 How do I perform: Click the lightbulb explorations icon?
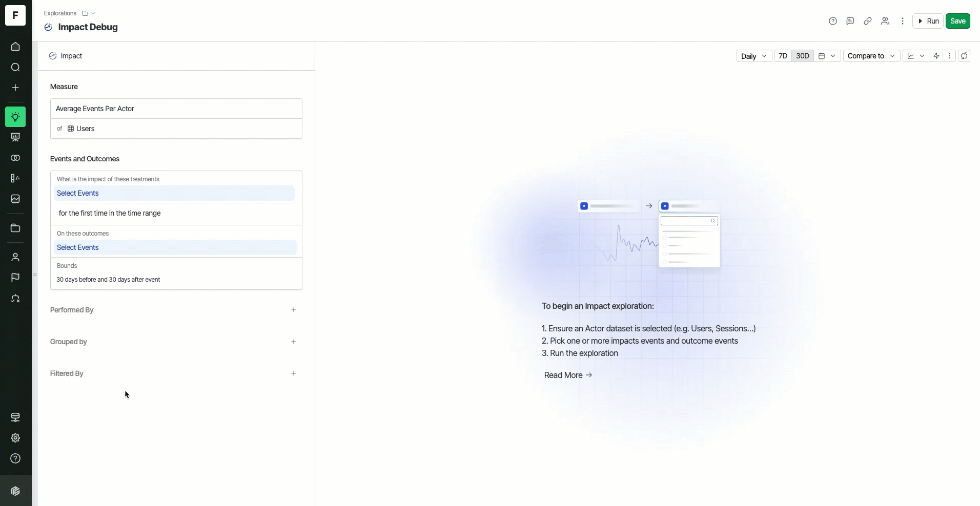click(15, 117)
